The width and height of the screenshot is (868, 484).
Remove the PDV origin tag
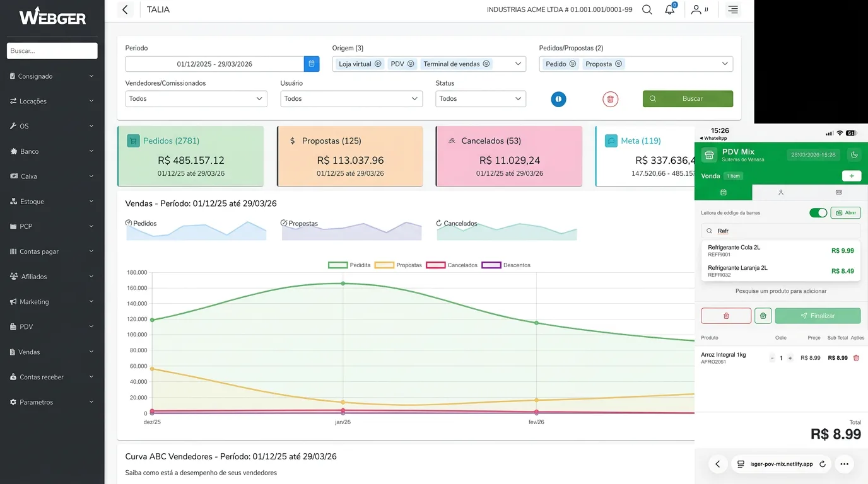(411, 64)
